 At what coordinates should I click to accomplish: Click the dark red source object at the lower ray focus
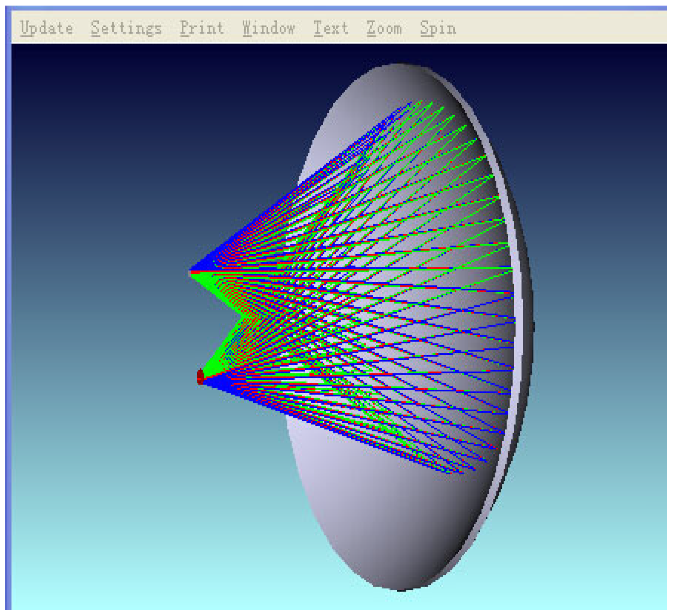pyautogui.click(x=200, y=376)
